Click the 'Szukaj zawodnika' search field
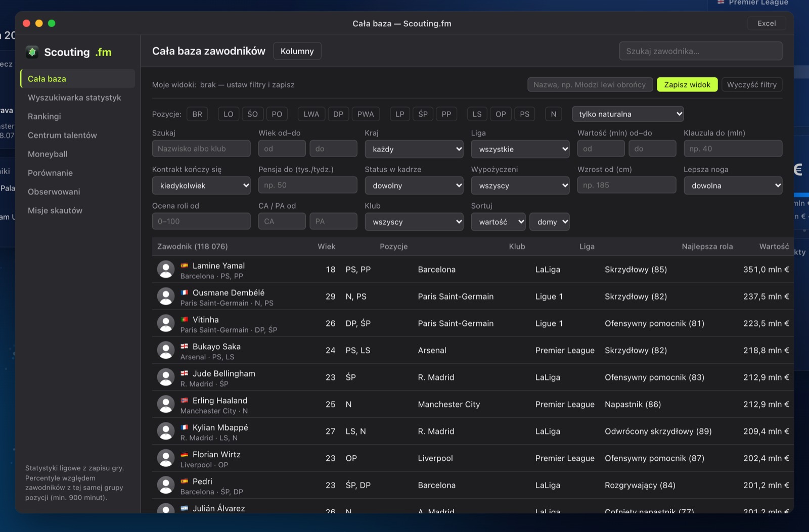Viewport: 809px width, 532px height. [x=701, y=51]
